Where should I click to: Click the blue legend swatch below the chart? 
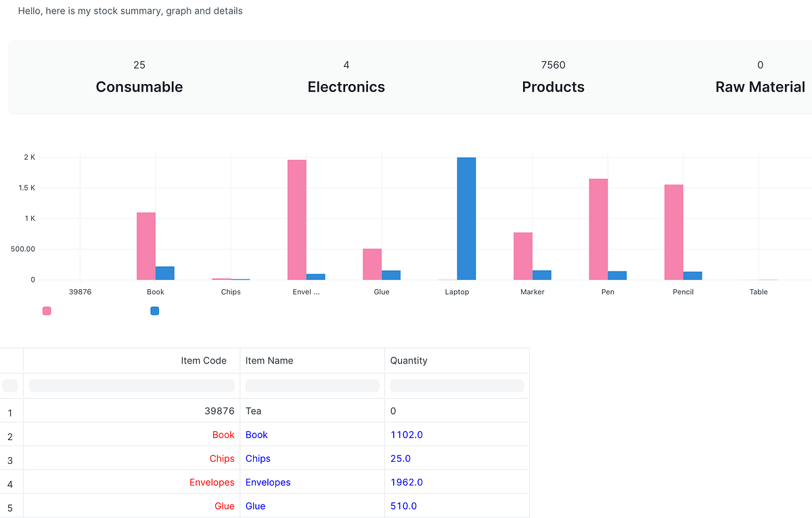point(154,311)
